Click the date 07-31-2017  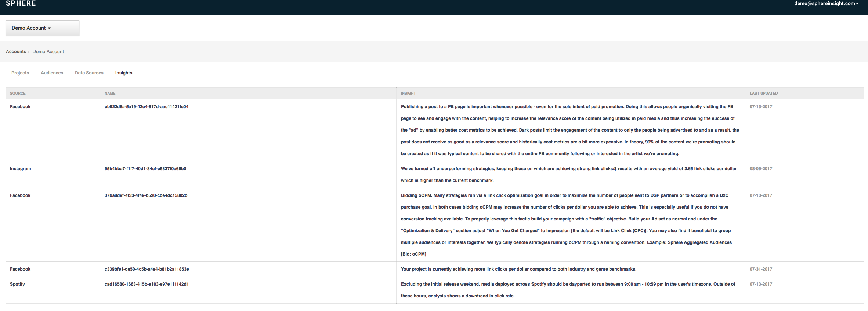click(761, 269)
